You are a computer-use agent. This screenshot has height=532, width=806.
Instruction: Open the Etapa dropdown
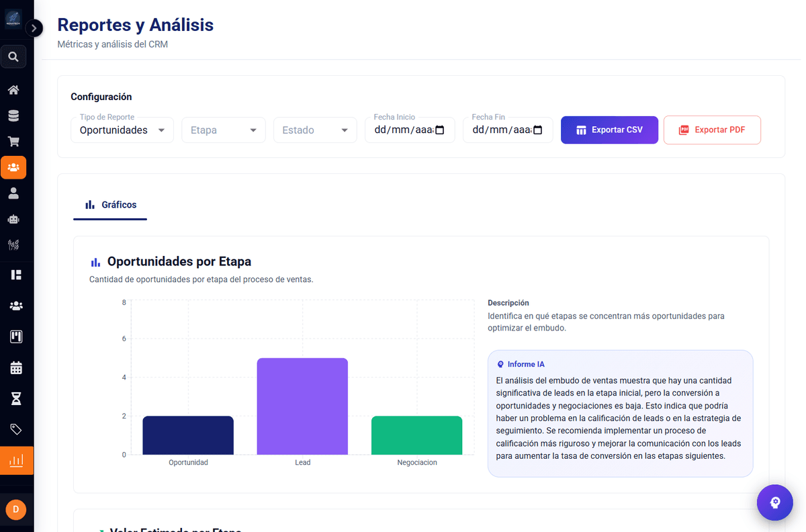pos(224,130)
